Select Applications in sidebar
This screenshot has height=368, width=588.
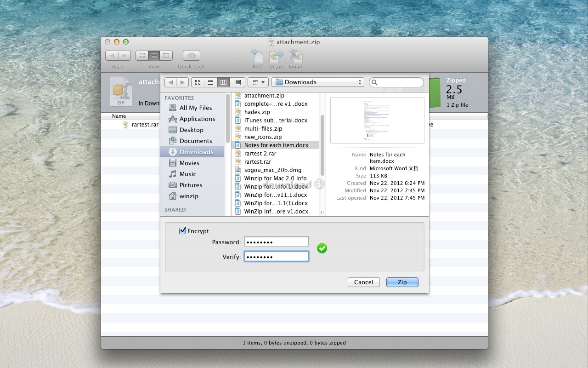click(192, 119)
